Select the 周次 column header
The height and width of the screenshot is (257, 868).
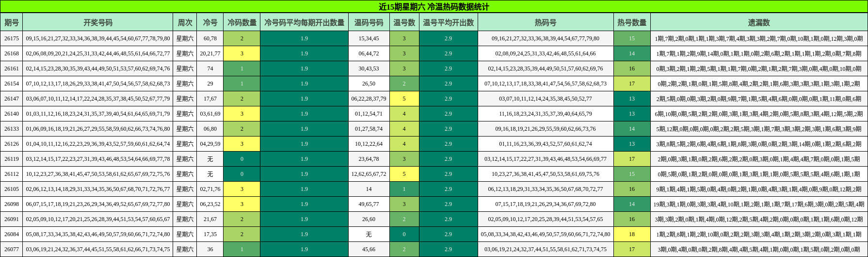[x=185, y=22]
